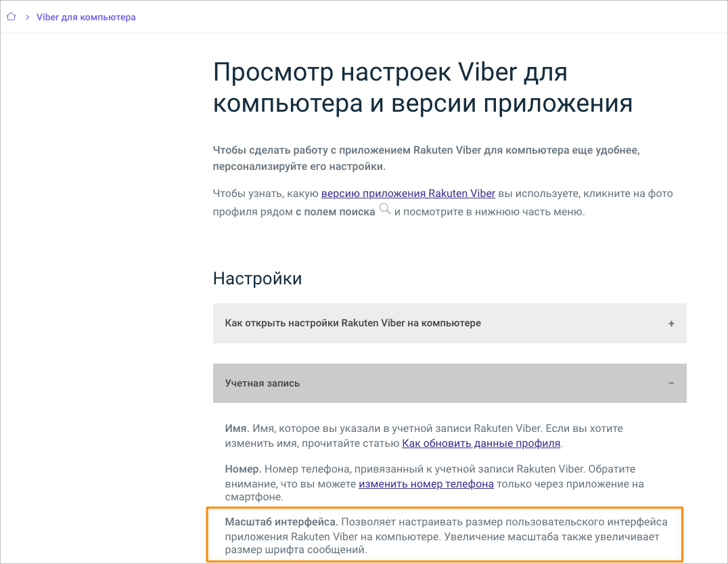Click the plus icon in the first accordion
The height and width of the screenshot is (564, 728).
(x=671, y=324)
